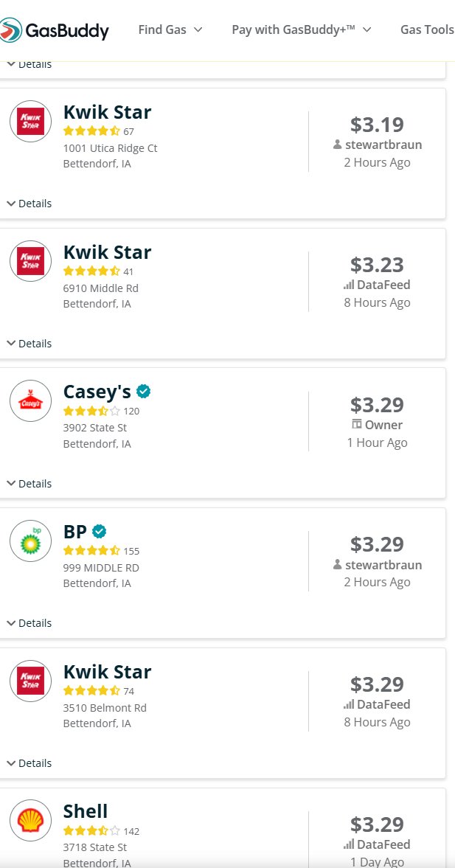The image size is (455, 868).
Task: Expand Details for the Casey's station
Action: tap(29, 484)
